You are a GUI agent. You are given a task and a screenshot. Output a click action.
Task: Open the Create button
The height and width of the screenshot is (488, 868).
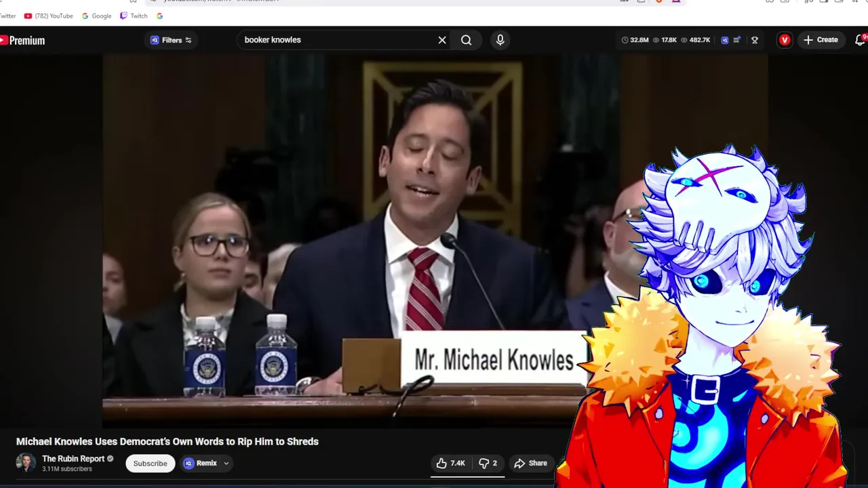(x=821, y=40)
